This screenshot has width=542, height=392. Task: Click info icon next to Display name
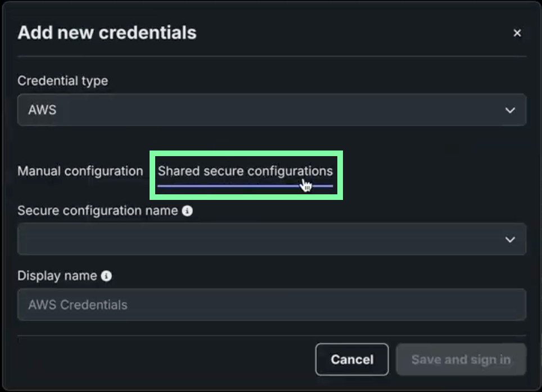click(x=106, y=276)
